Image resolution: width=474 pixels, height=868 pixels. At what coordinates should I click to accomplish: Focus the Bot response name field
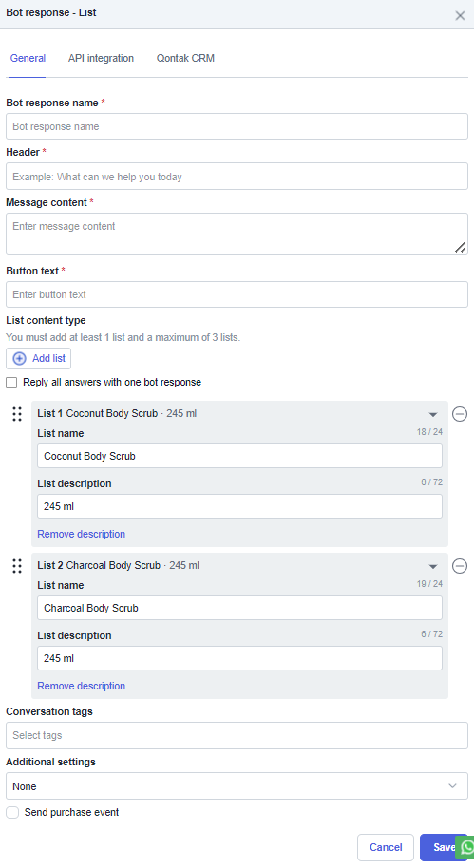(237, 126)
